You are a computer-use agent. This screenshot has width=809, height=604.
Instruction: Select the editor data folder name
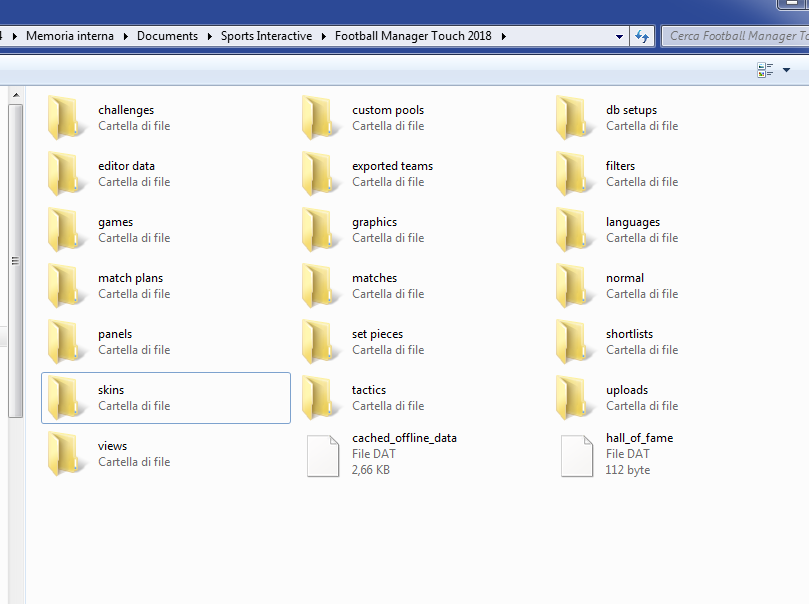click(x=126, y=166)
